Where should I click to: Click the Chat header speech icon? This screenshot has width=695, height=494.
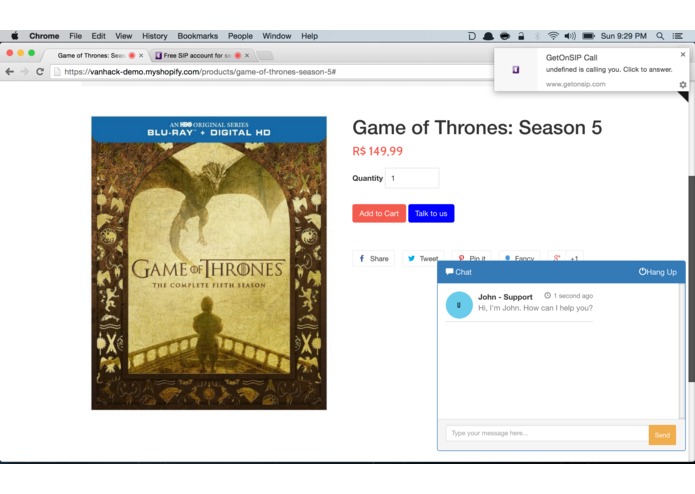[x=449, y=272]
